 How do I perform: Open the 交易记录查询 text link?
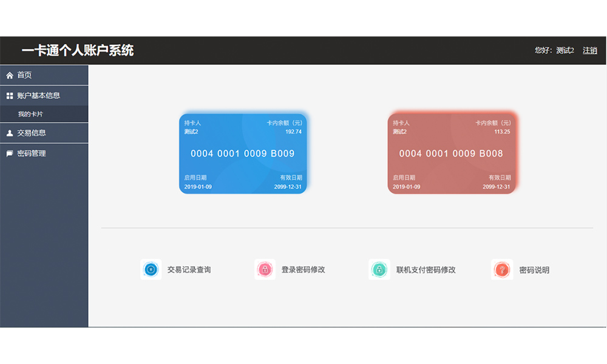pyautogui.click(x=189, y=270)
